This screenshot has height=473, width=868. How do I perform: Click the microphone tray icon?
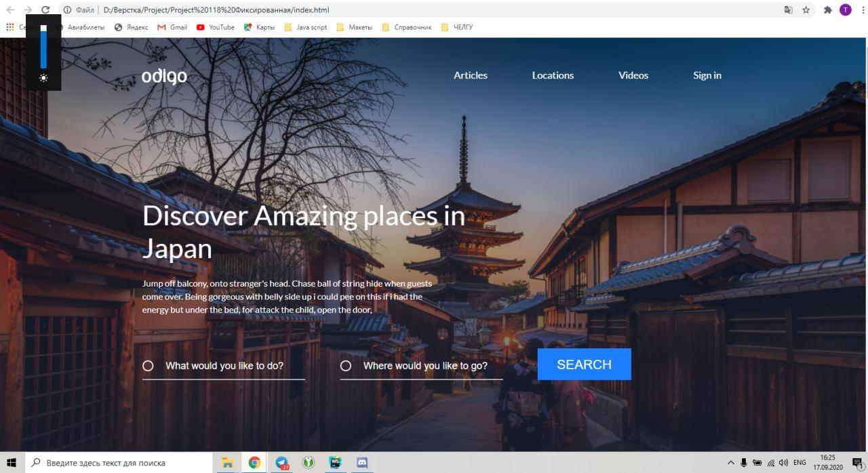744,463
